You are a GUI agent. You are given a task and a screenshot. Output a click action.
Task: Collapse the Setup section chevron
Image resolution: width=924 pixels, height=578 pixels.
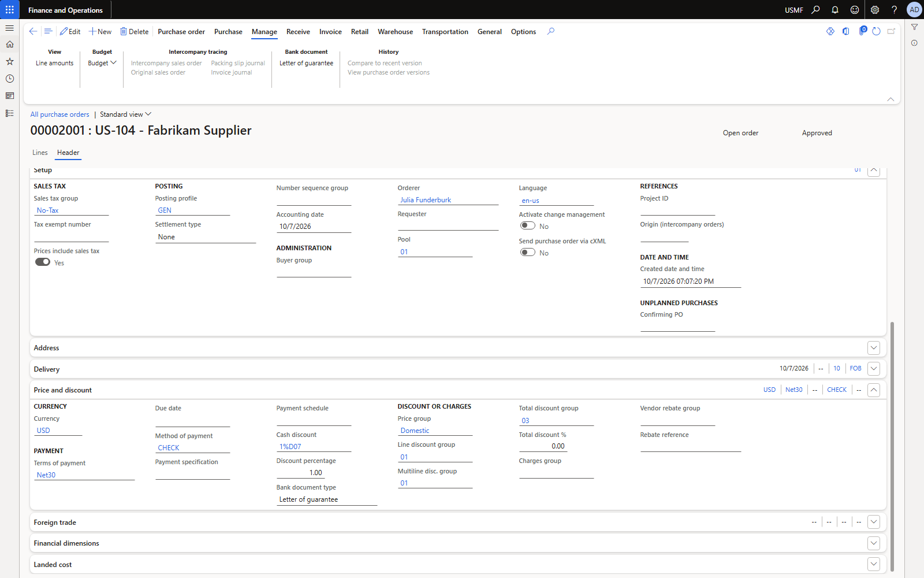click(874, 171)
